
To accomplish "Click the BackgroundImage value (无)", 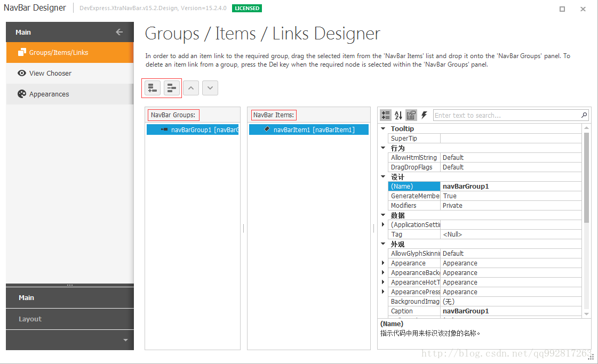I will 511,302.
